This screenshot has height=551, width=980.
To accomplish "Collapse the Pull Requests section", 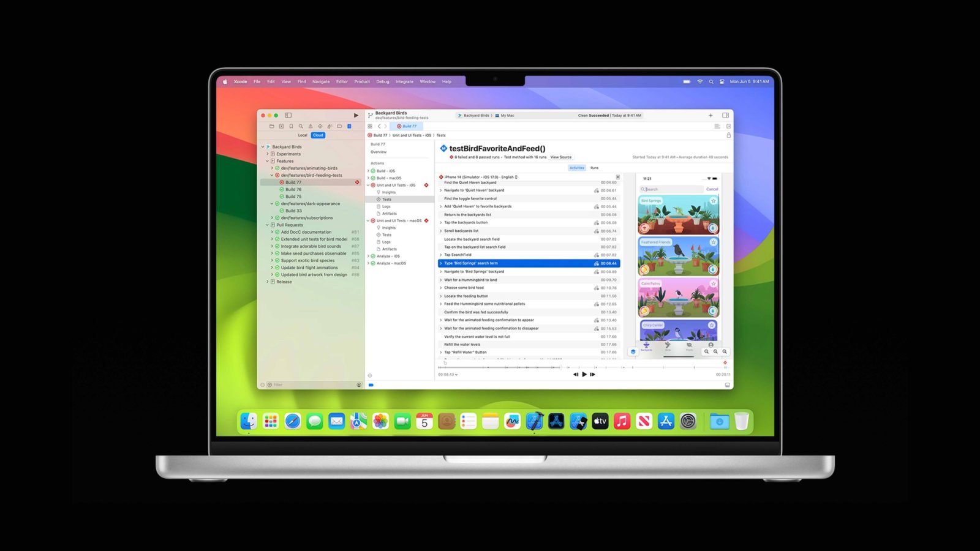I will 266,225.
